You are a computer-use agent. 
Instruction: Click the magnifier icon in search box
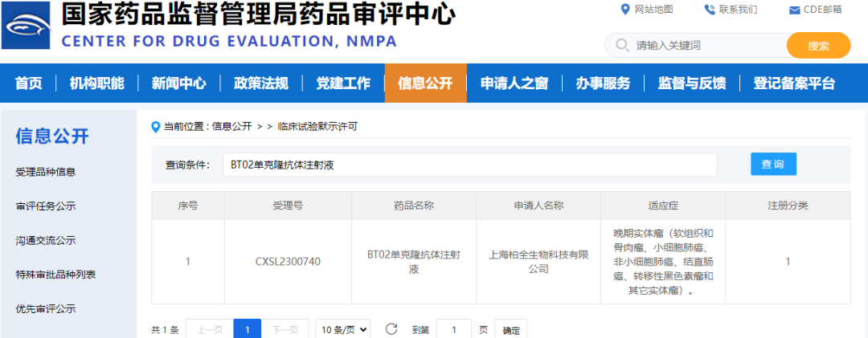coord(623,45)
